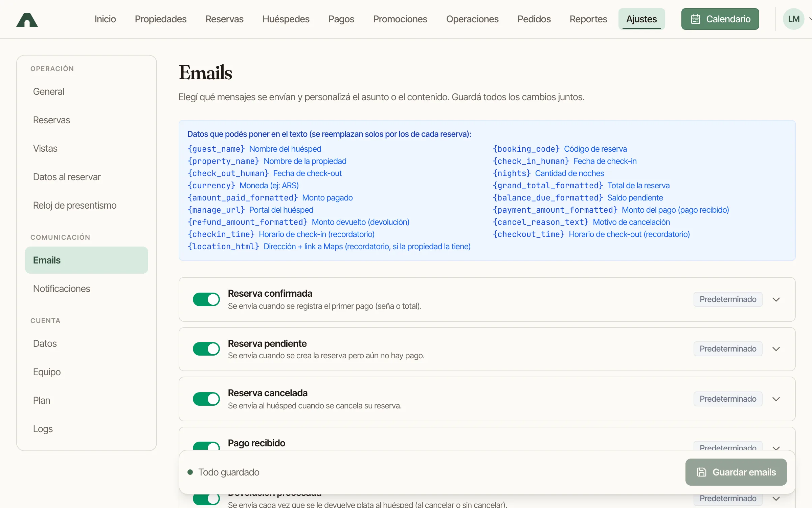Open General settings in the sidebar

87,91
